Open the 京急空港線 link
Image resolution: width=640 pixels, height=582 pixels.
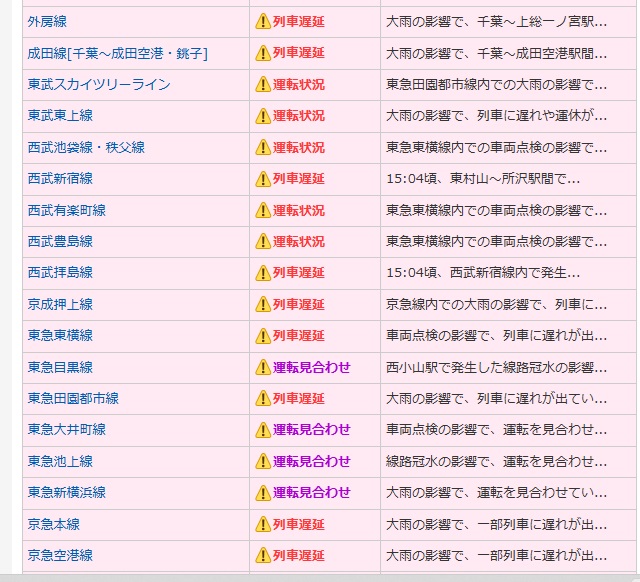click(60, 555)
